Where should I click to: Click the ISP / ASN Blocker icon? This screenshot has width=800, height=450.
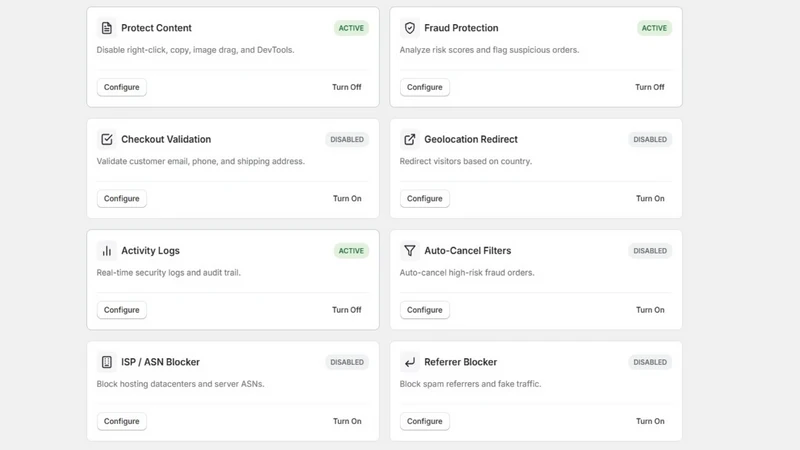107,362
